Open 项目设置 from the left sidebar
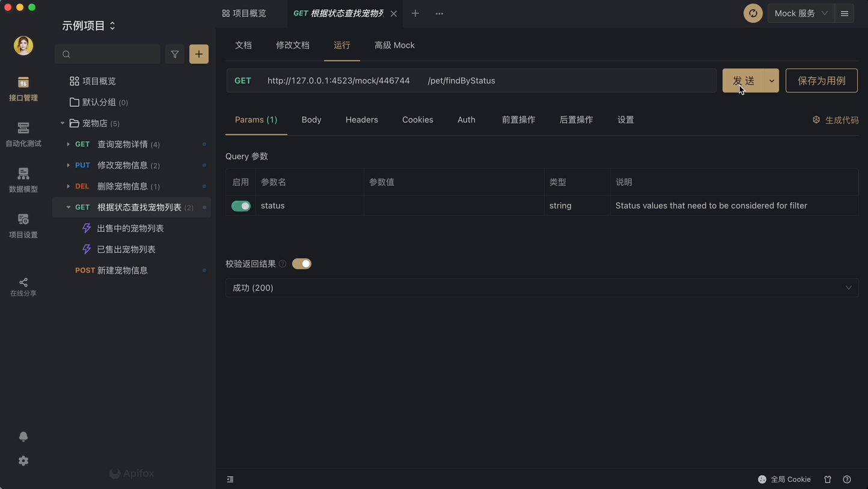 click(23, 225)
